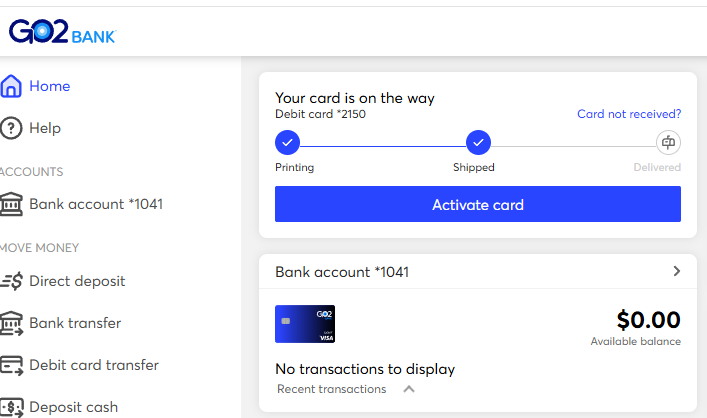
Task: Click the Home house icon
Action: coord(11,86)
